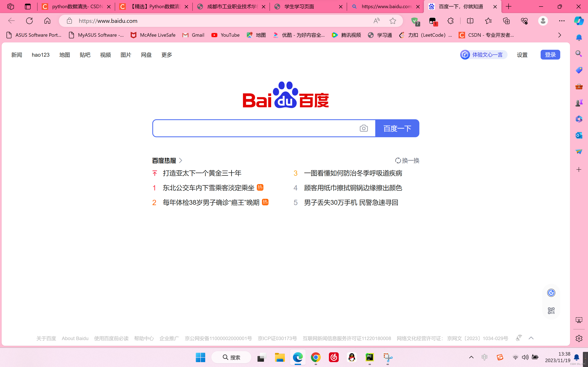Open the read aloud icon
The width and height of the screenshot is (588, 367).
coord(376,21)
